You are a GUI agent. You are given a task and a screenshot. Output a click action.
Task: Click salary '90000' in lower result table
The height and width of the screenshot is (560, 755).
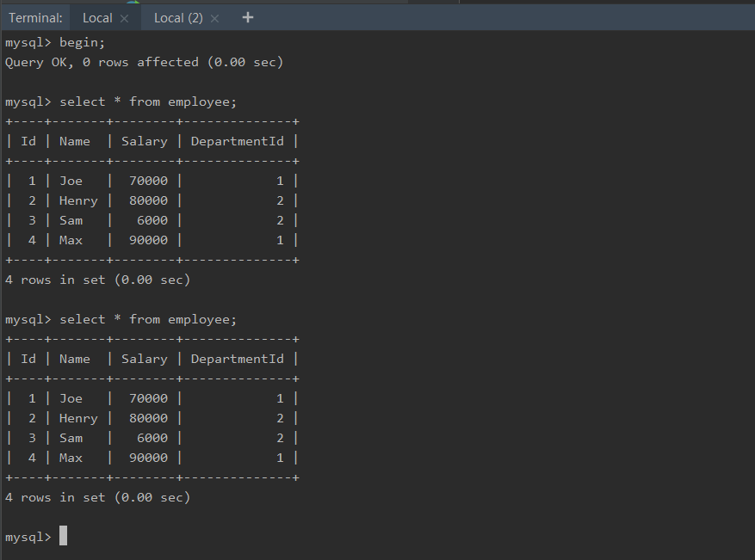[x=148, y=458]
